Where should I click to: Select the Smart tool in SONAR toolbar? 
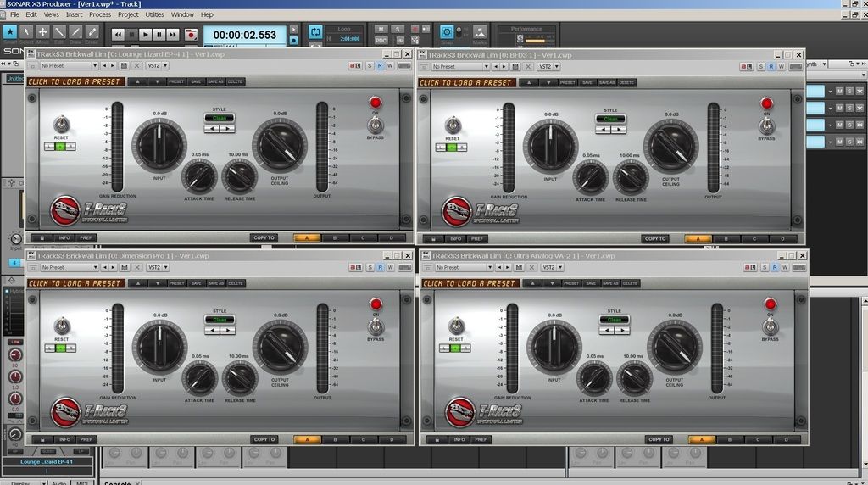point(9,34)
